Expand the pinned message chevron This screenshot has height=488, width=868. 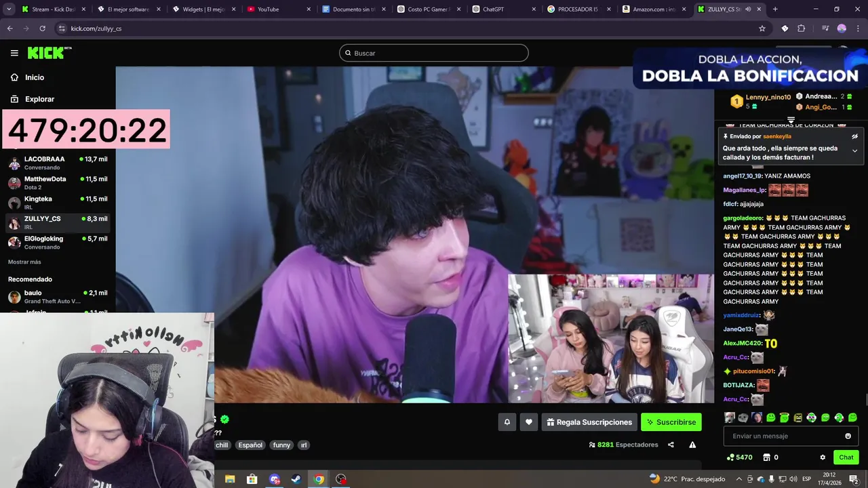(854, 150)
